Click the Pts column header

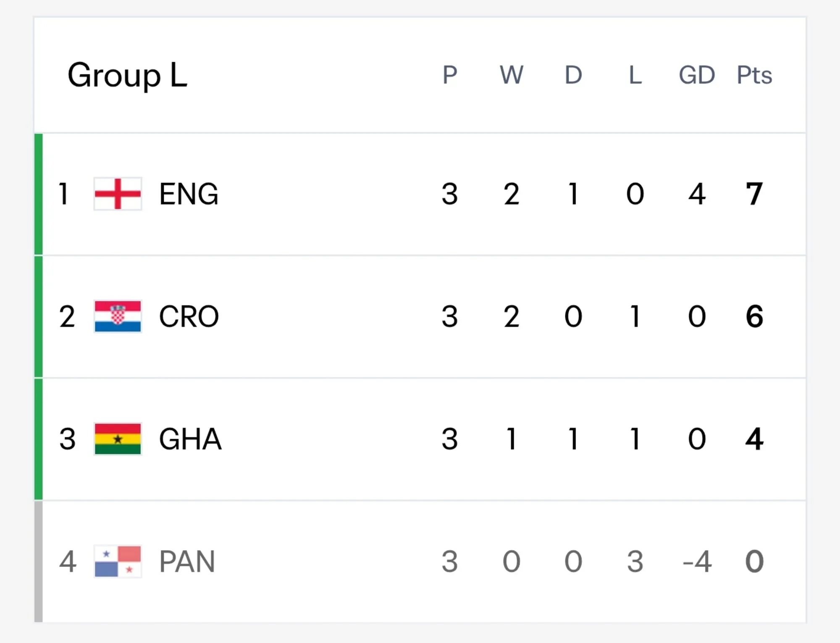click(754, 75)
